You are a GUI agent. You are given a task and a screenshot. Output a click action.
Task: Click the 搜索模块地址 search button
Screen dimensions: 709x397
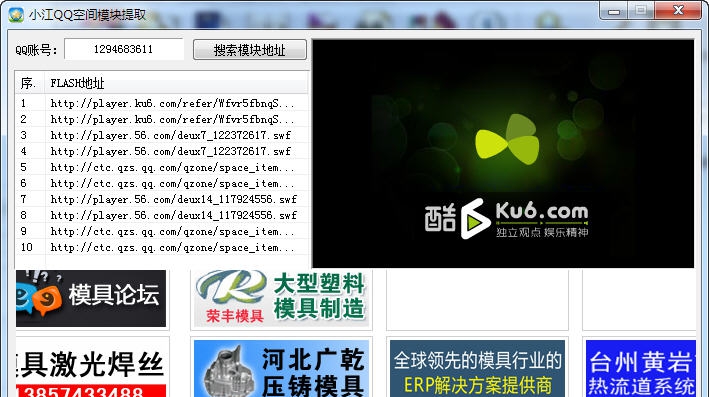pyautogui.click(x=250, y=50)
